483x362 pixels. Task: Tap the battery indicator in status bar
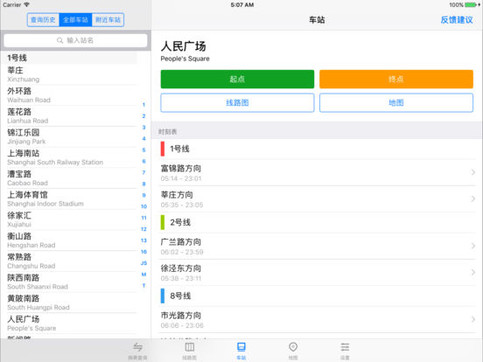click(471, 5)
